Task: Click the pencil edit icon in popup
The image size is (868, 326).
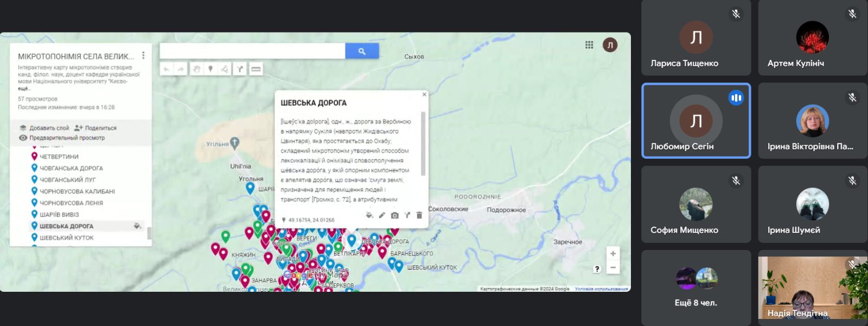Action: click(382, 215)
